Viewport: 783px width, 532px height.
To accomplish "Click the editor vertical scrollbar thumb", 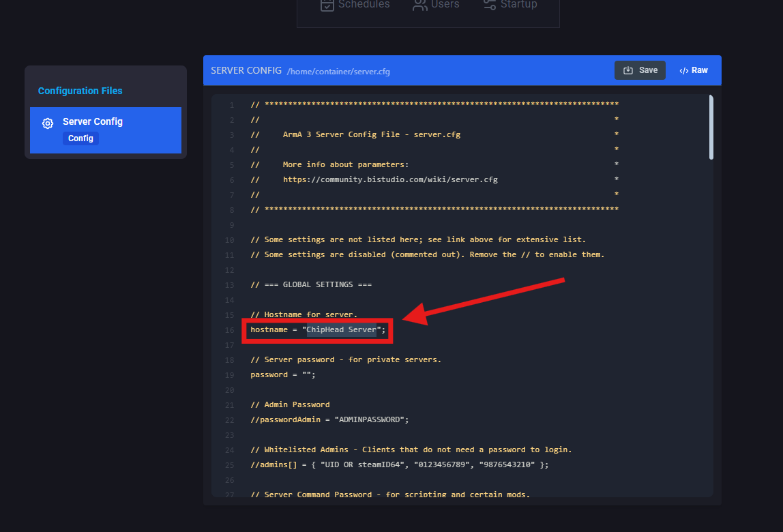I will click(x=711, y=128).
